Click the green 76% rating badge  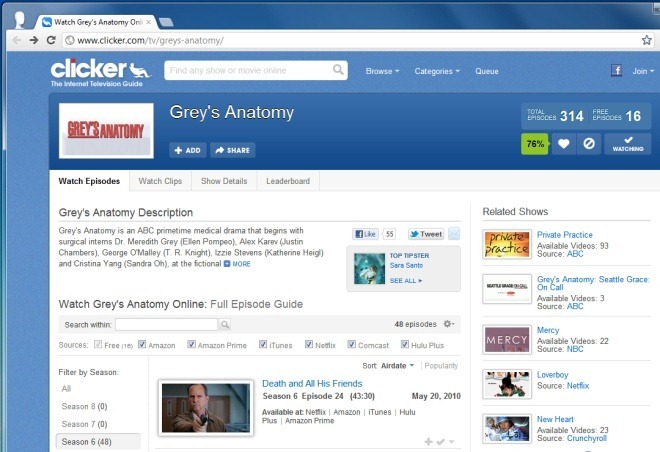coord(535,144)
